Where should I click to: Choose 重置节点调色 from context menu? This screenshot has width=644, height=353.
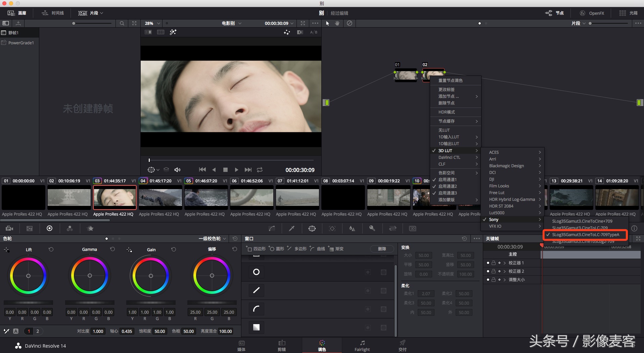tap(450, 81)
